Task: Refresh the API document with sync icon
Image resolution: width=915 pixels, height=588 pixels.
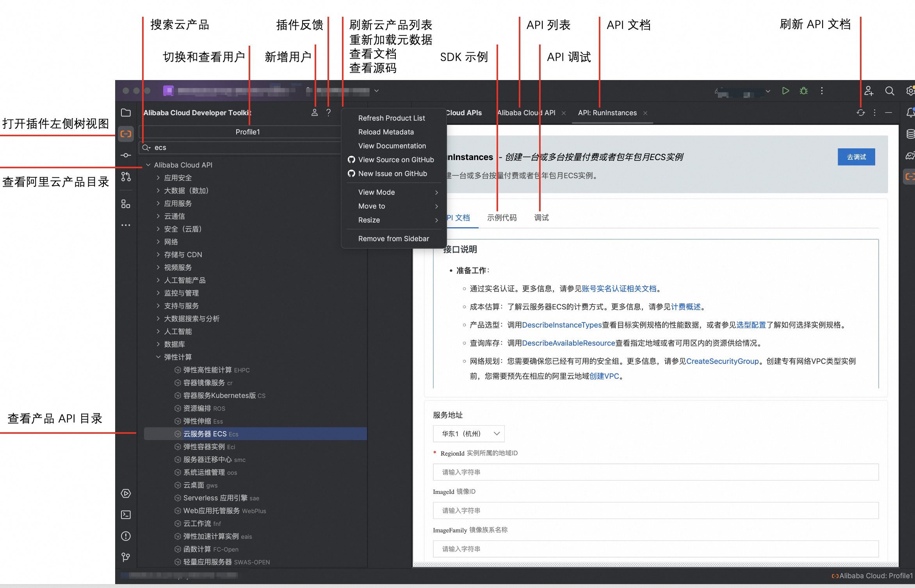Action: [x=860, y=113]
